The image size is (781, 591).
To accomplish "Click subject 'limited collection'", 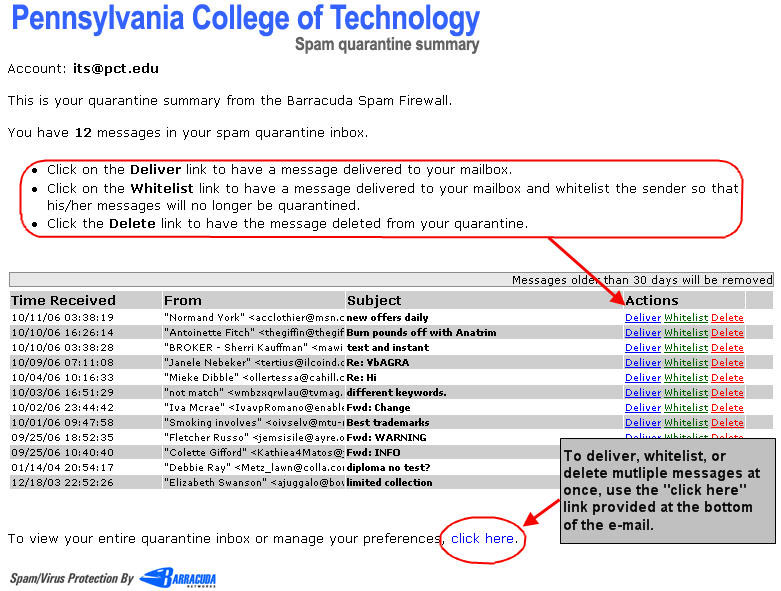I will (x=389, y=482).
